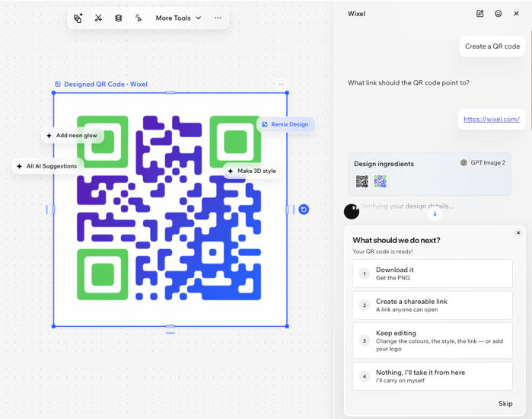Click the What link should the QR code point to message
Image resolution: width=532 pixels, height=419 pixels.
point(409,83)
